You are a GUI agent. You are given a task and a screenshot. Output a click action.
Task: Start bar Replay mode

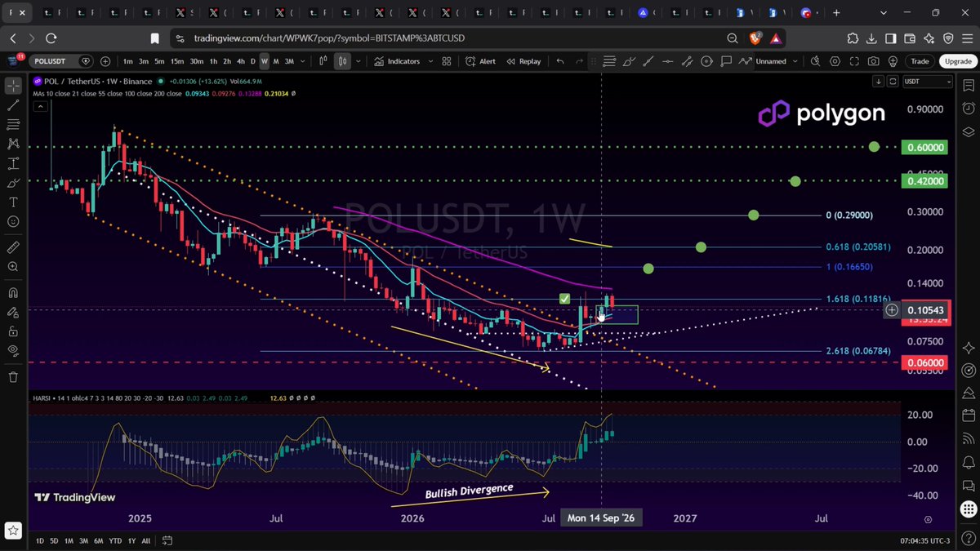pos(523,61)
